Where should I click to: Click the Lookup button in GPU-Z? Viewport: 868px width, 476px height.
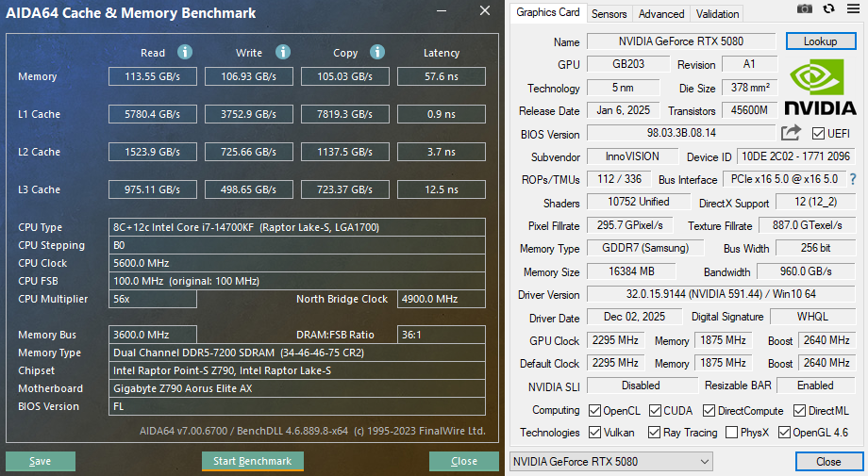coord(821,41)
